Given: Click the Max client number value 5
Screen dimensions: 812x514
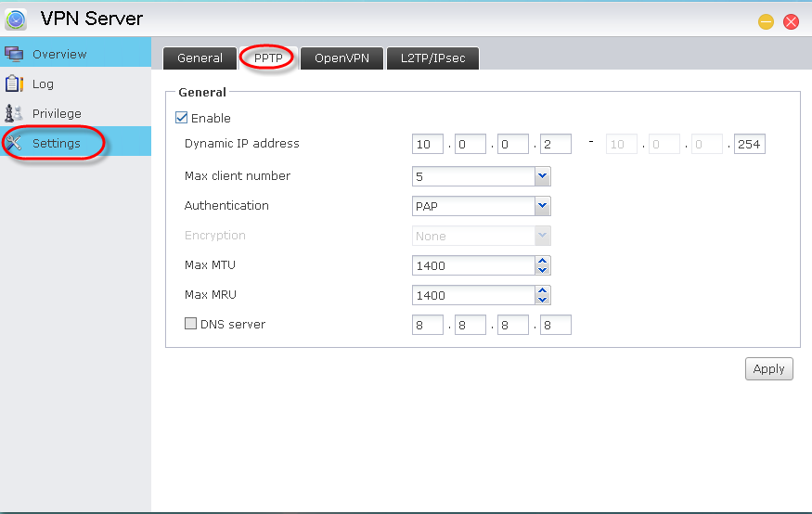Looking at the screenshot, I should pos(474,176).
